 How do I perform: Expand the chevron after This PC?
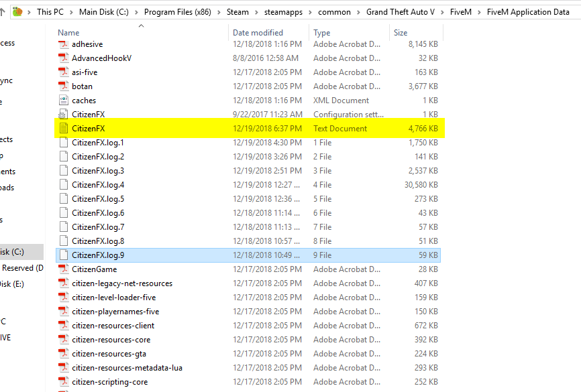click(71, 12)
